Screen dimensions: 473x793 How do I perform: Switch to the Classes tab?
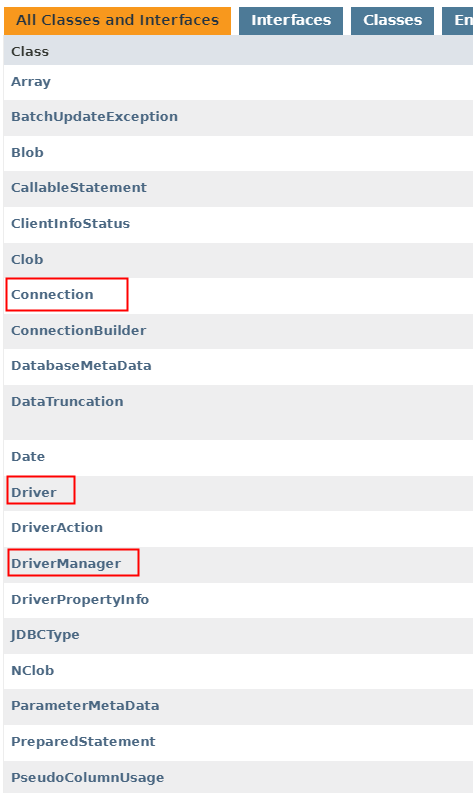point(393,21)
